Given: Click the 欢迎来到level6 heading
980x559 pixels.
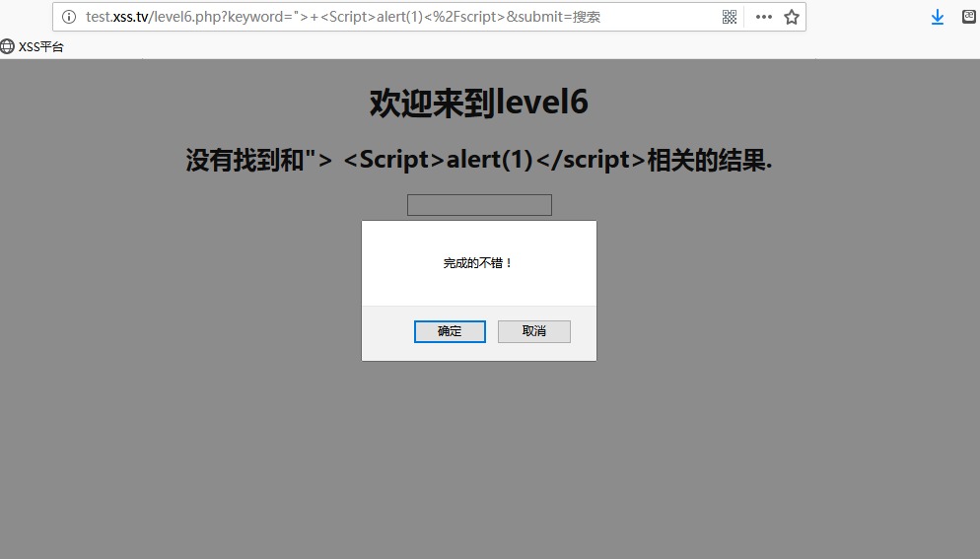Looking at the screenshot, I should [x=479, y=103].
